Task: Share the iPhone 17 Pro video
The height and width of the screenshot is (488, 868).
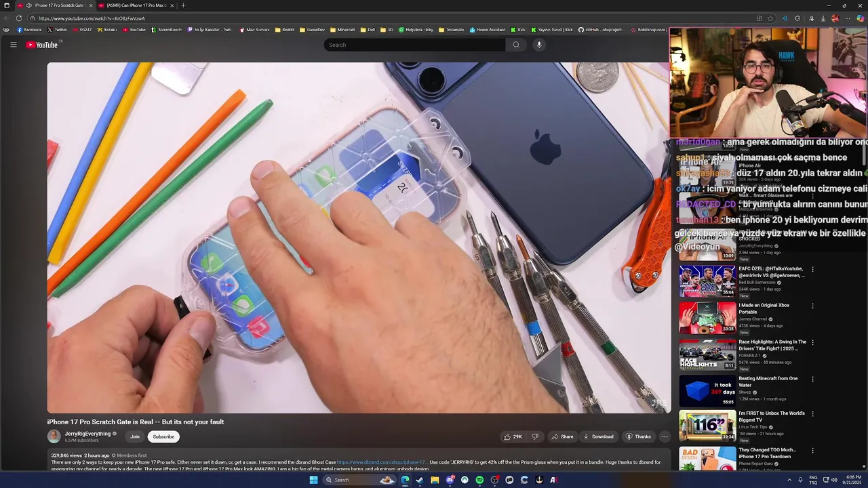Action: coord(562,436)
